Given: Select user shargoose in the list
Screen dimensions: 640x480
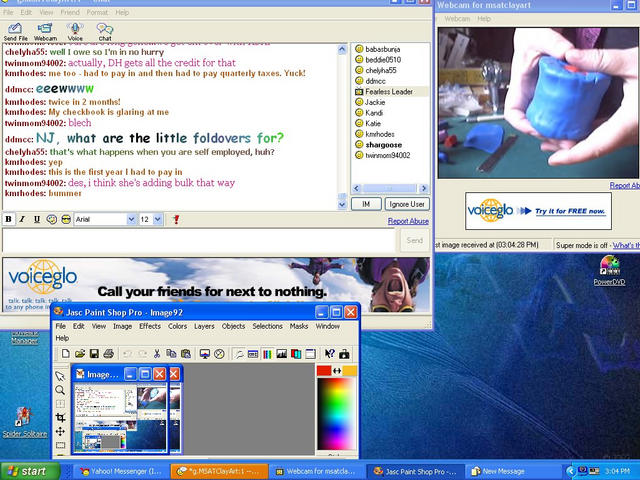Looking at the screenshot, I should 383,144.
